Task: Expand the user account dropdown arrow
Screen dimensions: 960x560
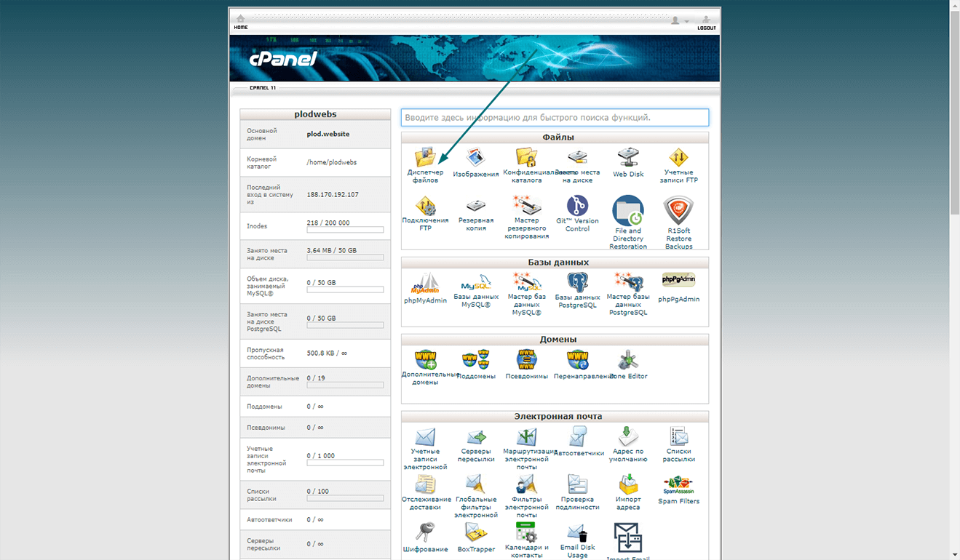Action: [x=686, y=22]
